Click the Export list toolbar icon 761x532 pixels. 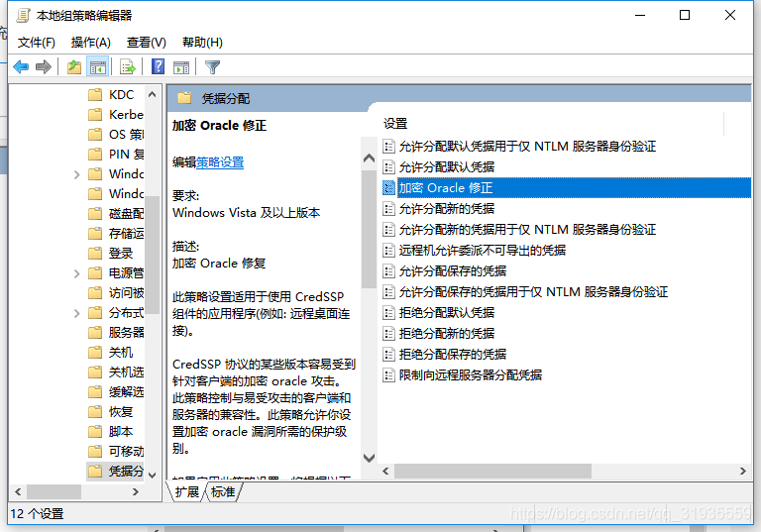pyautogui.click(x=127, y=66)
